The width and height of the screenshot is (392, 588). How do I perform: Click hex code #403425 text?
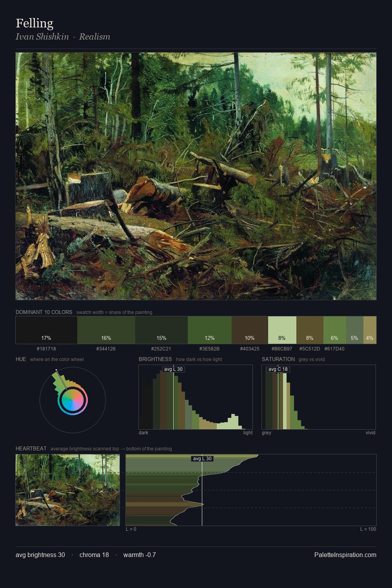pyautogui.click(x=250, y=348)
